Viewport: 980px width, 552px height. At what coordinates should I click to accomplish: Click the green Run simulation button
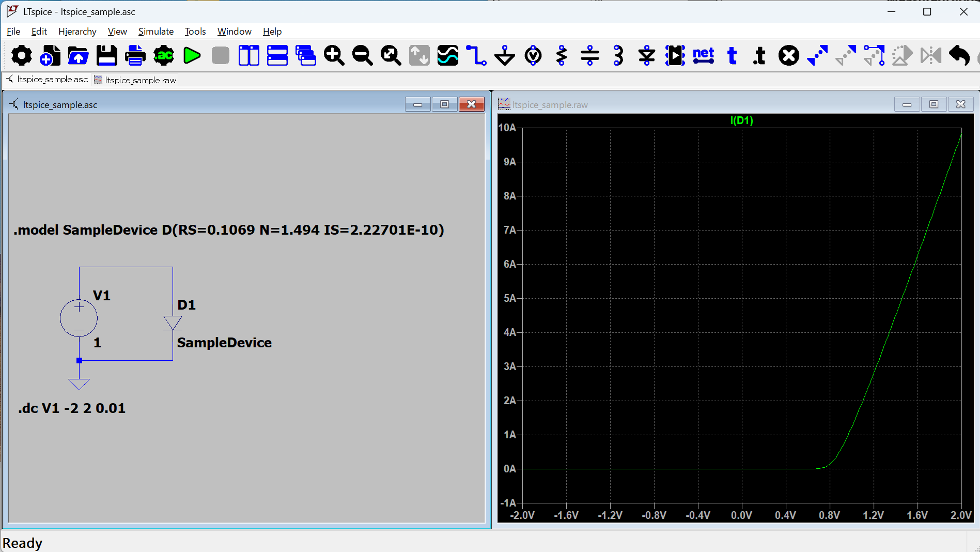[x=192, y=56]
